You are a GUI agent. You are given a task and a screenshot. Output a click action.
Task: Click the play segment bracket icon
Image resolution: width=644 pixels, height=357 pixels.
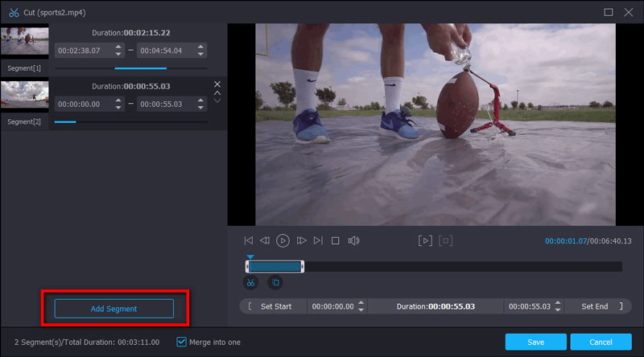click(x=425, y=240)
